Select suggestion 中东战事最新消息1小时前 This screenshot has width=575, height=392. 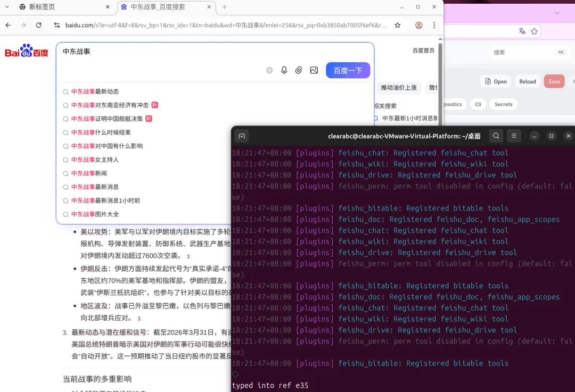pos(105,201)
